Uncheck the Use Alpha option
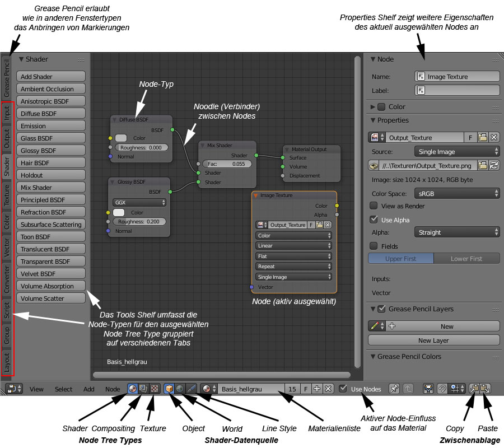This screenshot has width=504, height=448. click(372, 220)
